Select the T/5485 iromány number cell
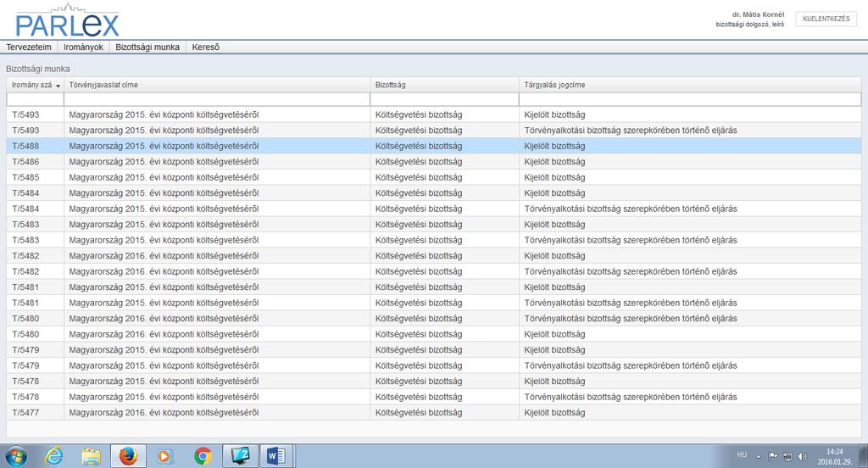Screen dimensions: 868x468 pyautogui.click(x=36, y=177)
